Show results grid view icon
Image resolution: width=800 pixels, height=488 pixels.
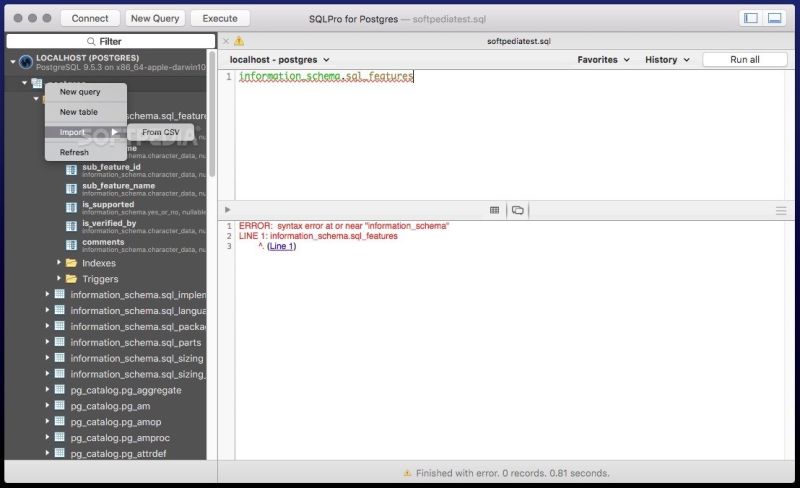(x=494, y=210)
